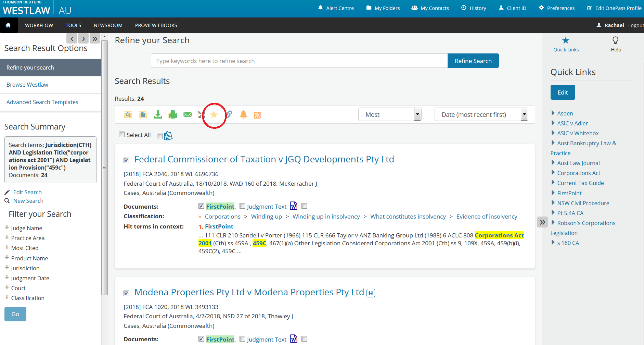
Task: Open Word document icon for Modena Properties result
Action: tap(294, 339)
